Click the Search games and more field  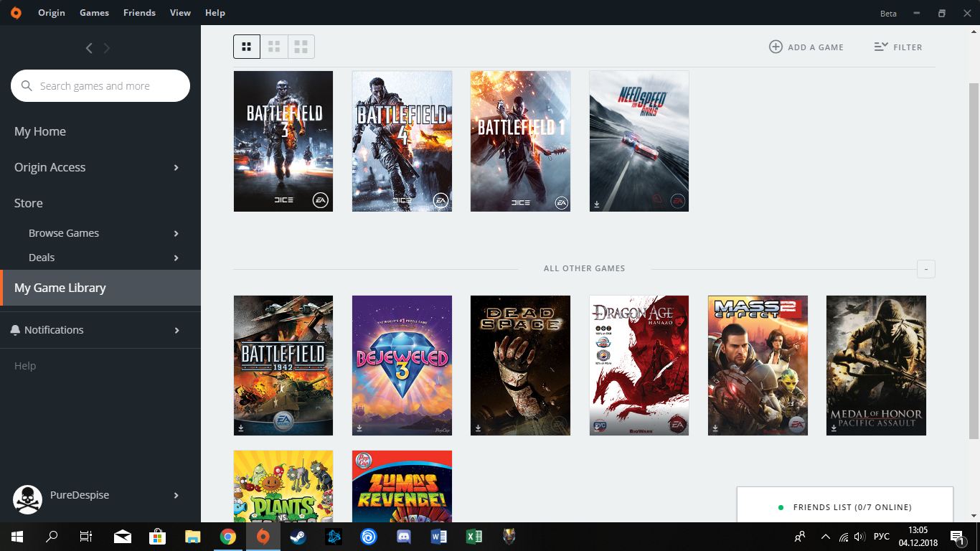coord(100,86)
